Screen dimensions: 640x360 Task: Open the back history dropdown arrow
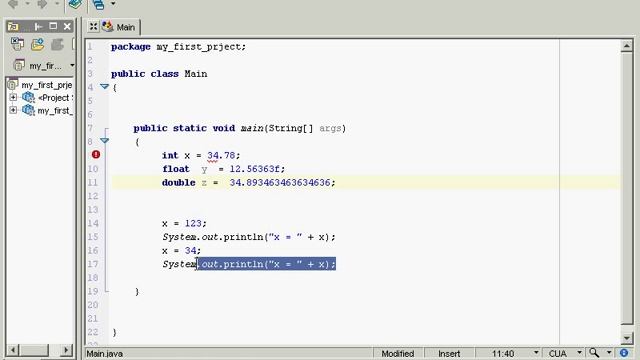point(27,4)
